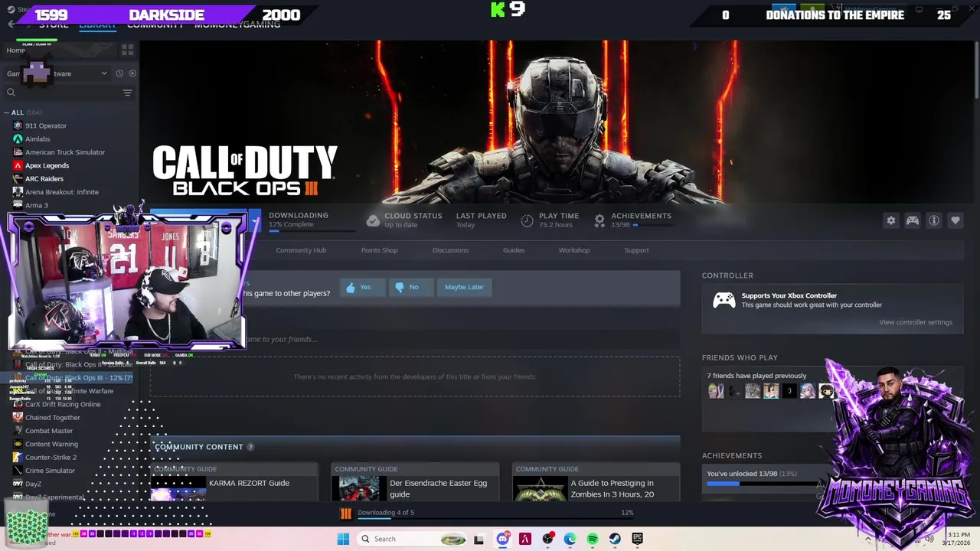Viewport: 980px width, 551px height.
Task: Open Community Hub tab
Action: tap(301, 250)
